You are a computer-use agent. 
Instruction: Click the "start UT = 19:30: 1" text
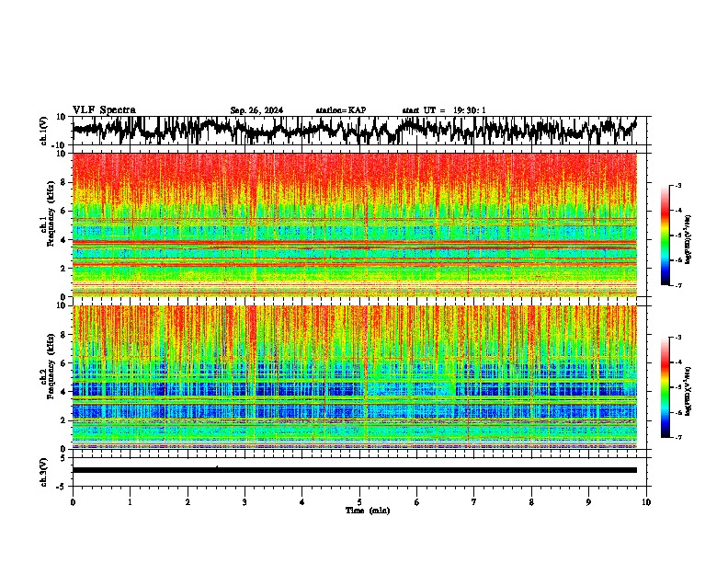[x=444, y=110]
